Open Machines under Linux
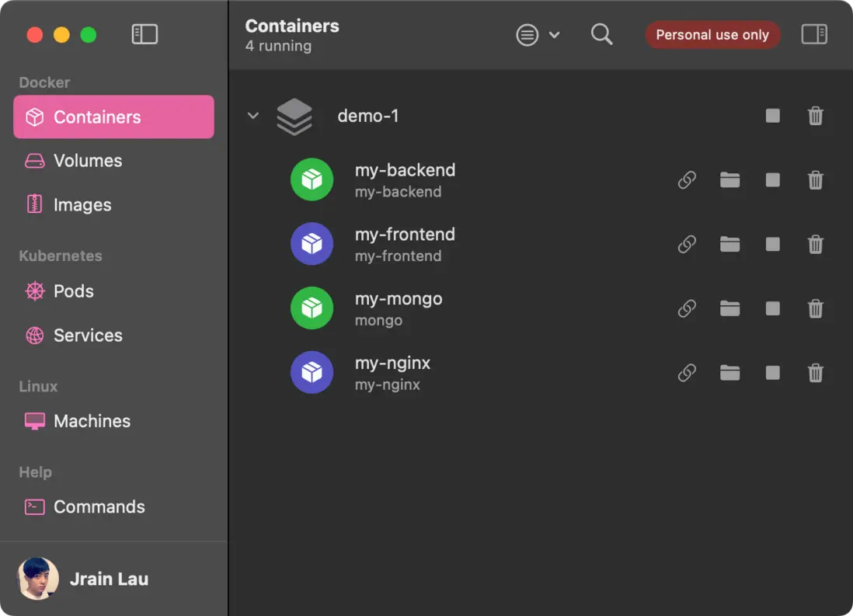The image size is (853, 616). point(92,421)
